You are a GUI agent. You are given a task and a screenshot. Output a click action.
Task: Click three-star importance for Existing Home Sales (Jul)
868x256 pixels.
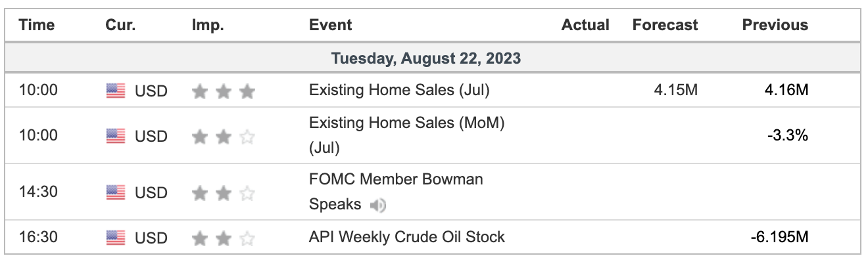point(224,91)
